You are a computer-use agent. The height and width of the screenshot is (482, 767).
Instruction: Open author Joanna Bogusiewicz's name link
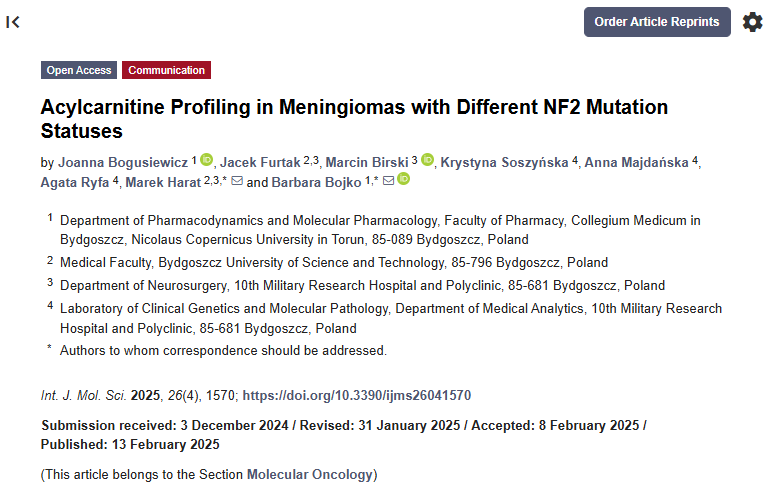coord(123,162)
